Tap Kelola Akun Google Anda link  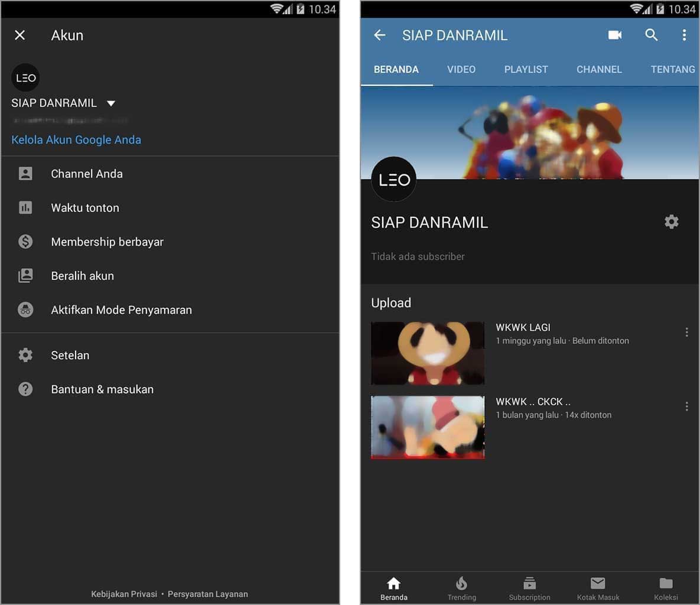76,140
